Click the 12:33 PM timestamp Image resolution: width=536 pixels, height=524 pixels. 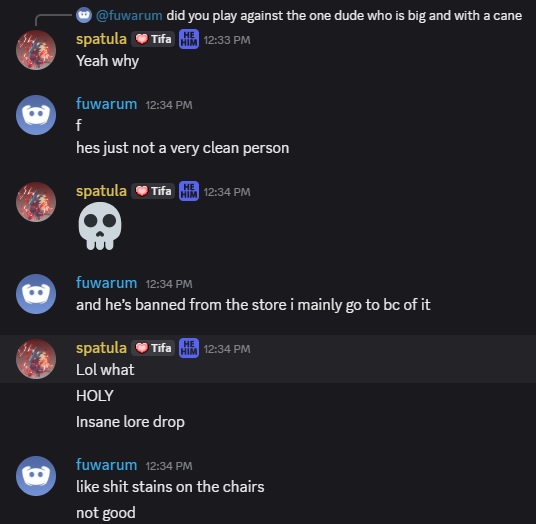click(227, 40)
